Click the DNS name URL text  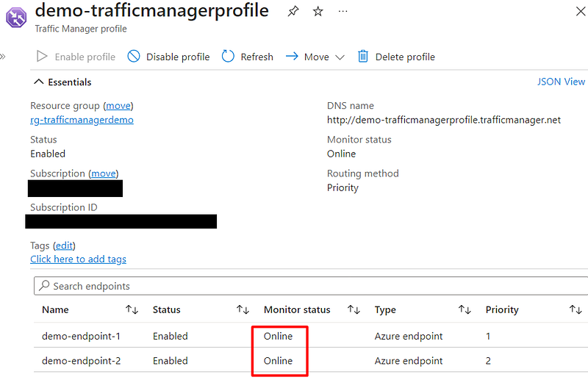tap(444, 120)
